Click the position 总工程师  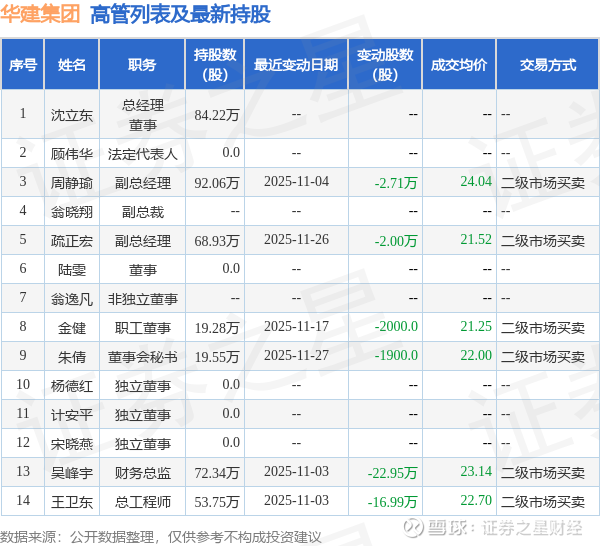[142, 502]
